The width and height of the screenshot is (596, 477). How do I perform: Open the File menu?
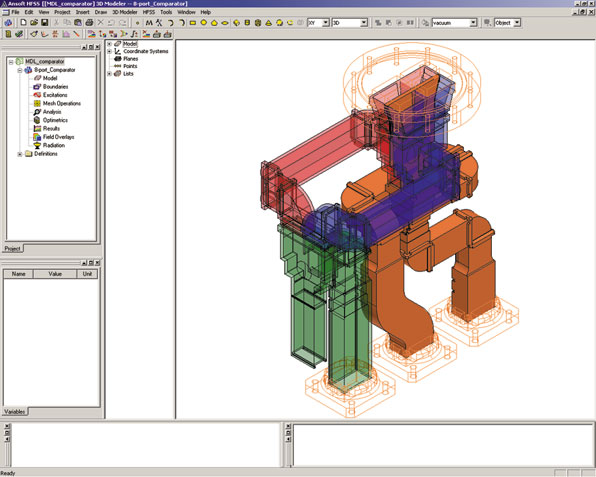[15, 12]
